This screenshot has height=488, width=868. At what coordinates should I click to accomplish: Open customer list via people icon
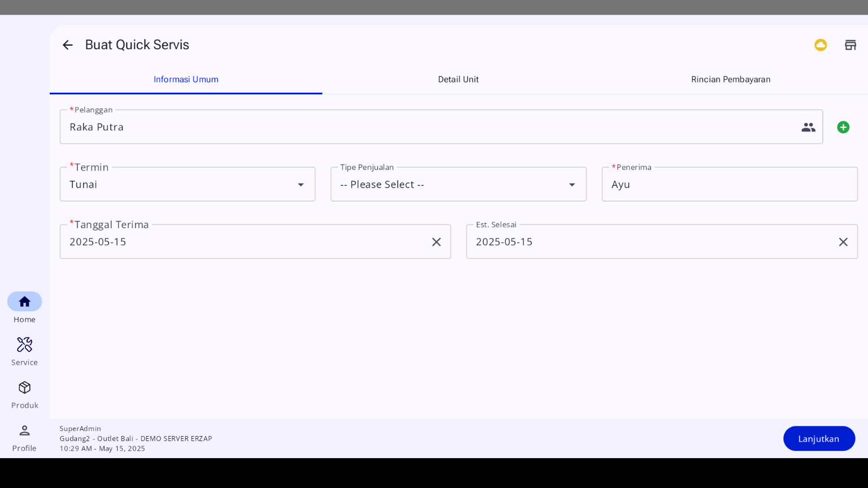[808, 127]
